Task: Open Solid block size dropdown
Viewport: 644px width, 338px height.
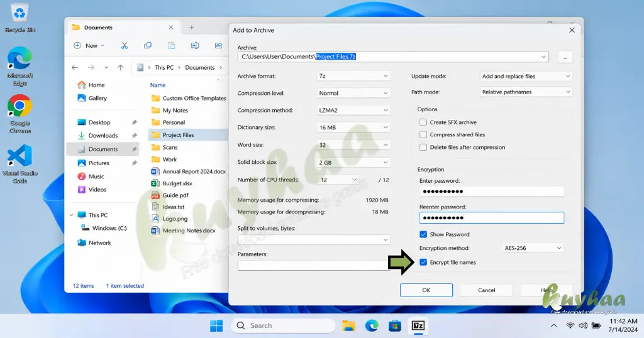Action: coord(353,163)
